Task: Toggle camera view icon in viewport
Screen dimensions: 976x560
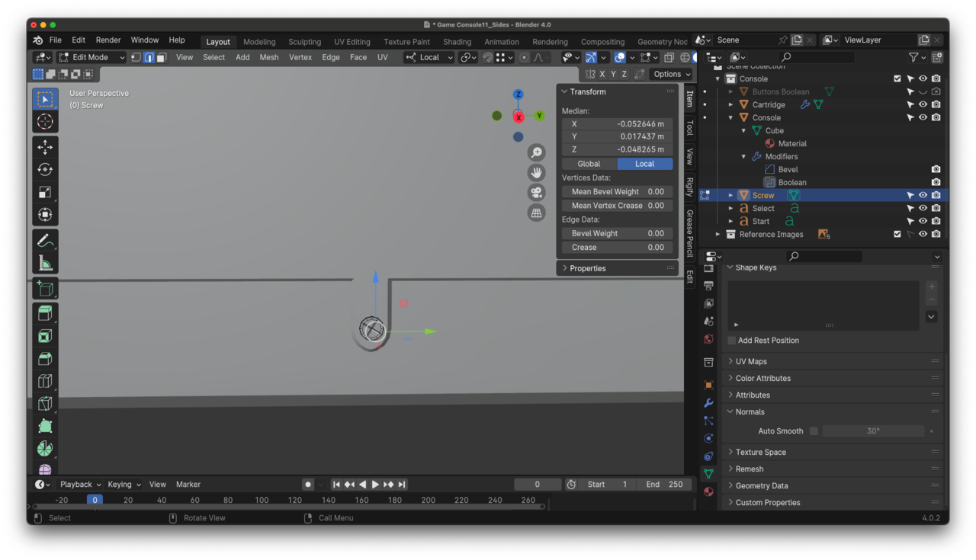Action: coord(537,193)
